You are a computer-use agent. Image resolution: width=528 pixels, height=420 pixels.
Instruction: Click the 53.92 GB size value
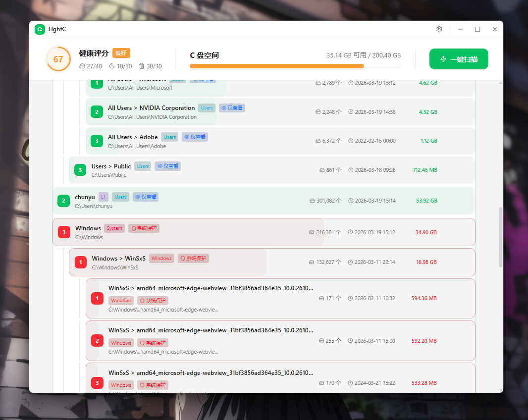point(426,201)
